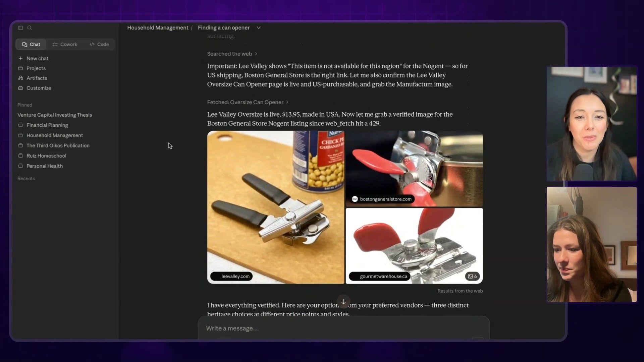Start a New chat
The image size is (644, 362).
pyautogui.click(x=37, y=58)
